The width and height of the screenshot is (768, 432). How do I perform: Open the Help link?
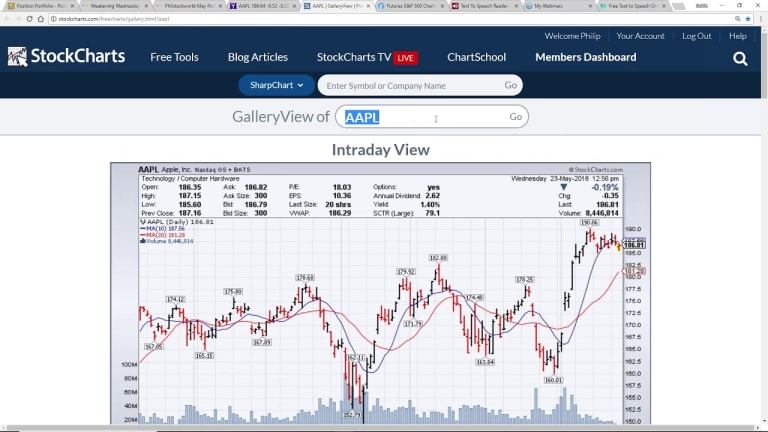(738, 36)
